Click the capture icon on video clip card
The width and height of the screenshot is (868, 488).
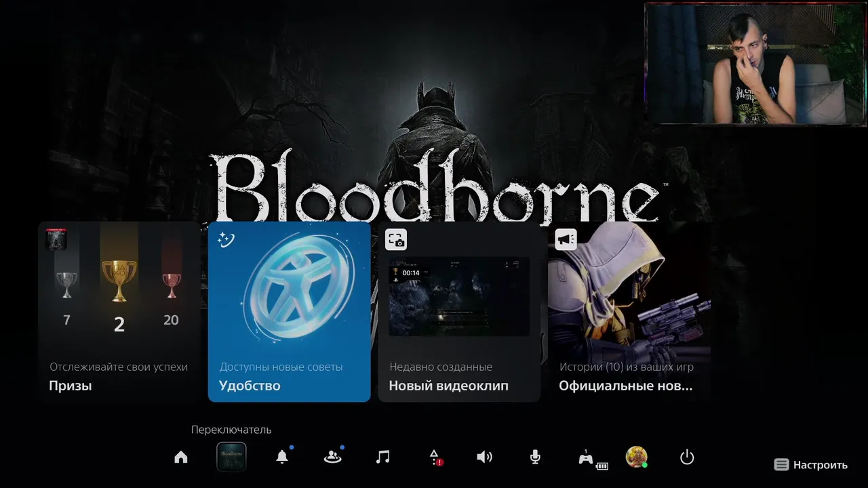click(x=396, y=239)
